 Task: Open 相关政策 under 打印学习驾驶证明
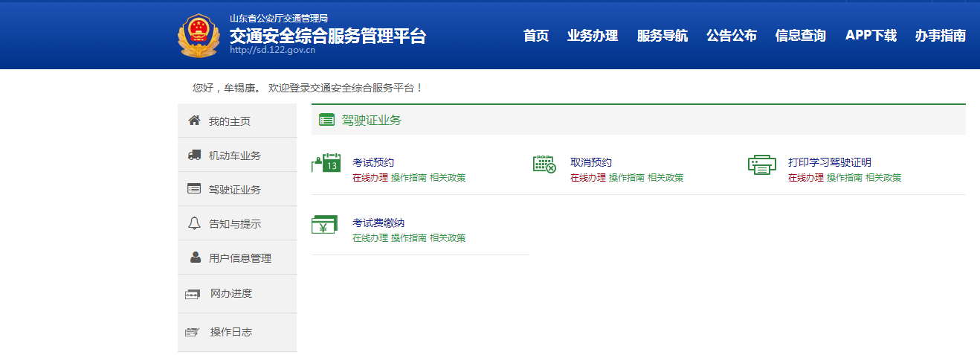tap(883, 178)
